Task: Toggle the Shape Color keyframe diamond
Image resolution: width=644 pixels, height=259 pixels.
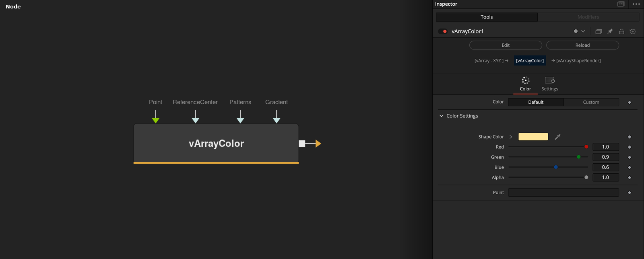Action: tap(630, 137)
